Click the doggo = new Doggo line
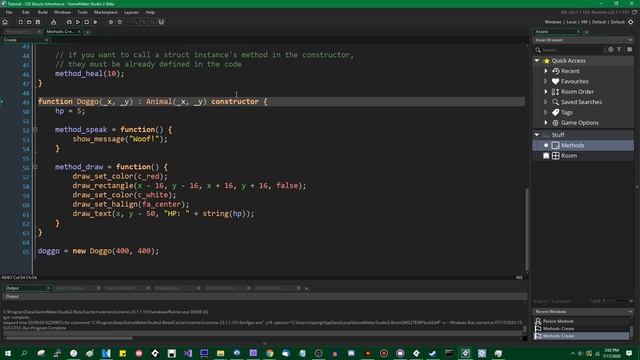 click(x=98, y=251)
